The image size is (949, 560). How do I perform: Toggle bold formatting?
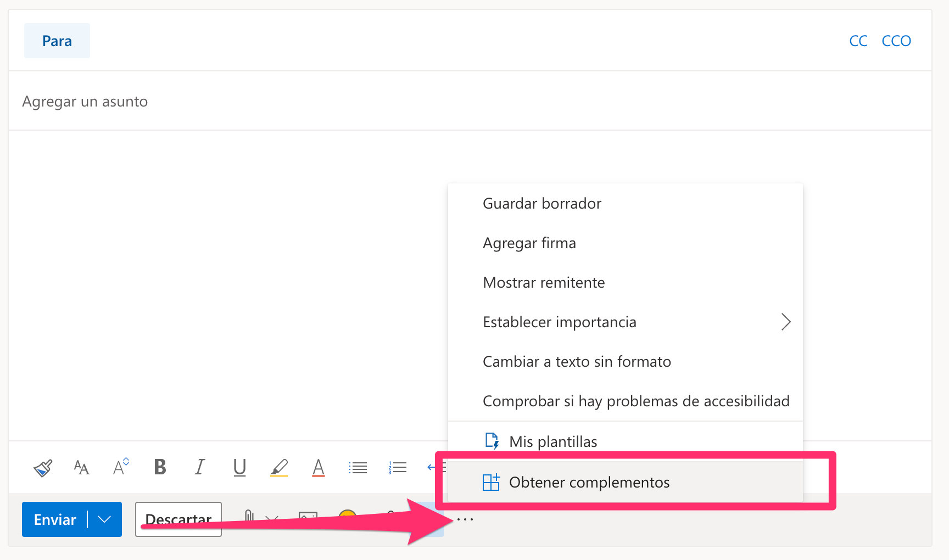click(x=160, y=467)
